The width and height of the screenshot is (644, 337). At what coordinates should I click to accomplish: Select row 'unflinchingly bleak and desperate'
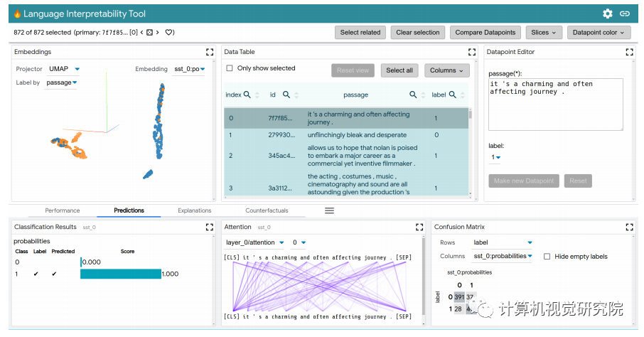tap(346, 135)
